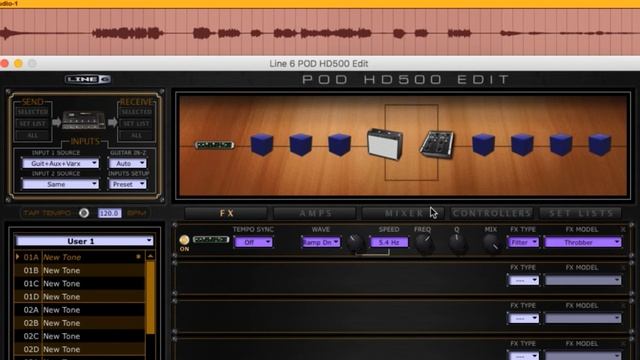The width and height of the screenshot is (640, 360).
Task: Open the Guitar In-Z dropdown showing Auto
Action: [x=128, y=163]
